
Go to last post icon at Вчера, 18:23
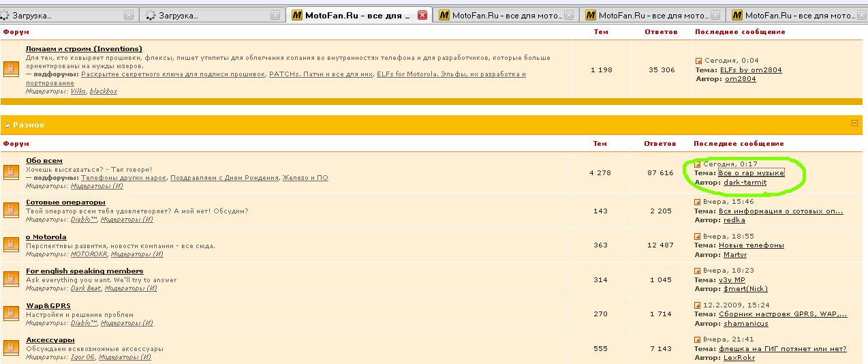pyautogui.click(x=698, y=271)
